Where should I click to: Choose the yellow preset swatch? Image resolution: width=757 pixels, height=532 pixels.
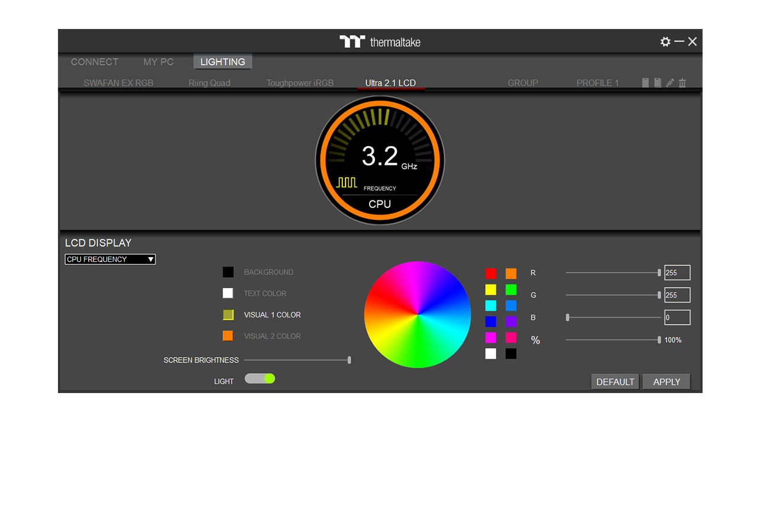coord(491,290)
